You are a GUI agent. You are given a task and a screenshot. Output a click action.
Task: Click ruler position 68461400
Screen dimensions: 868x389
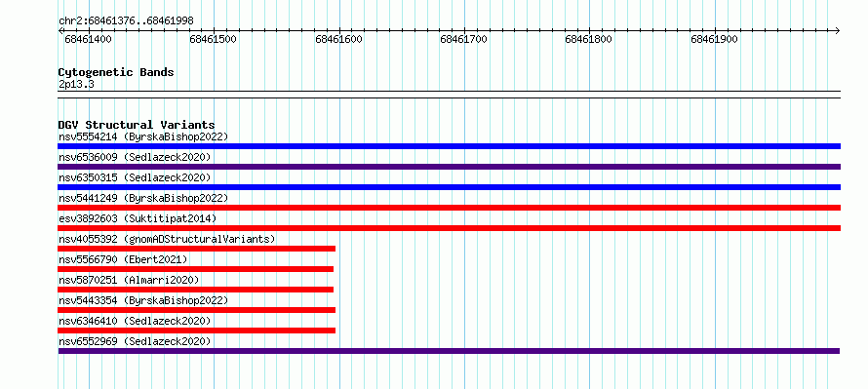(x=88, y=39)
